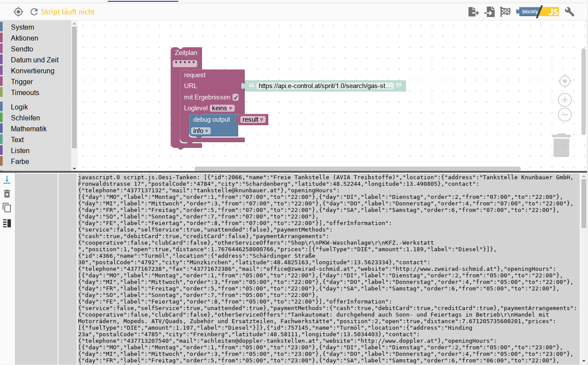Image resolution: width=588 pixels, height=365 pixels.
Task: Click the restart script refresh icon
Action: pos(34,12)
